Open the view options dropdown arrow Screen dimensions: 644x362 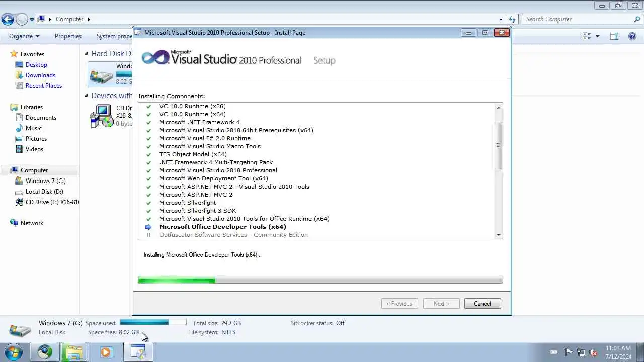597,36
